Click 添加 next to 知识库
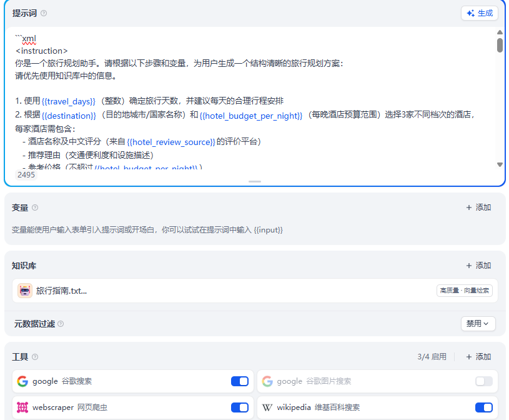This screenshot has width=509, height=420. point(478,265)
